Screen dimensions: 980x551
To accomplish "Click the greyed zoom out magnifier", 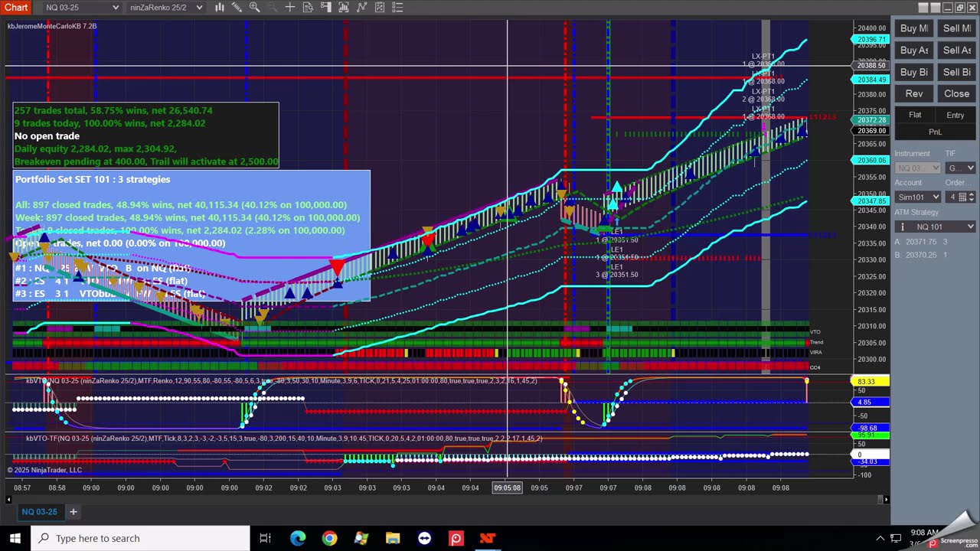I will 272,8.
